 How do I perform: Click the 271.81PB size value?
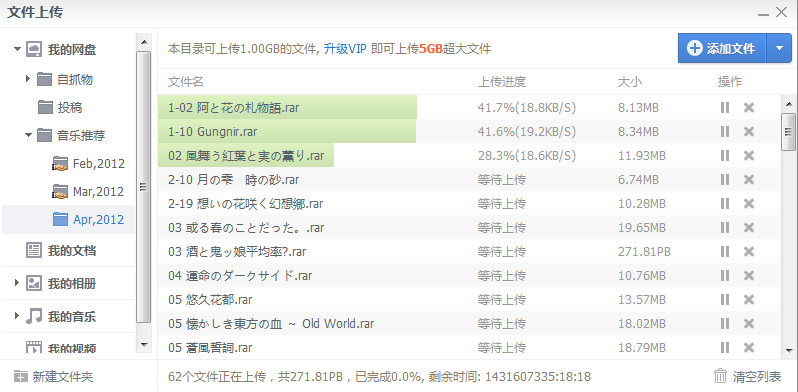pyautogui.click(x=644, y=251)
